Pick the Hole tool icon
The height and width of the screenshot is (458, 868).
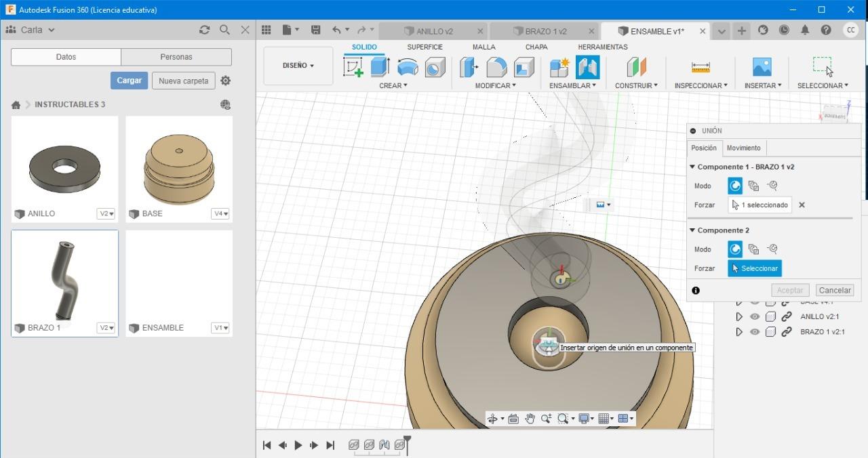coord(435,67)
